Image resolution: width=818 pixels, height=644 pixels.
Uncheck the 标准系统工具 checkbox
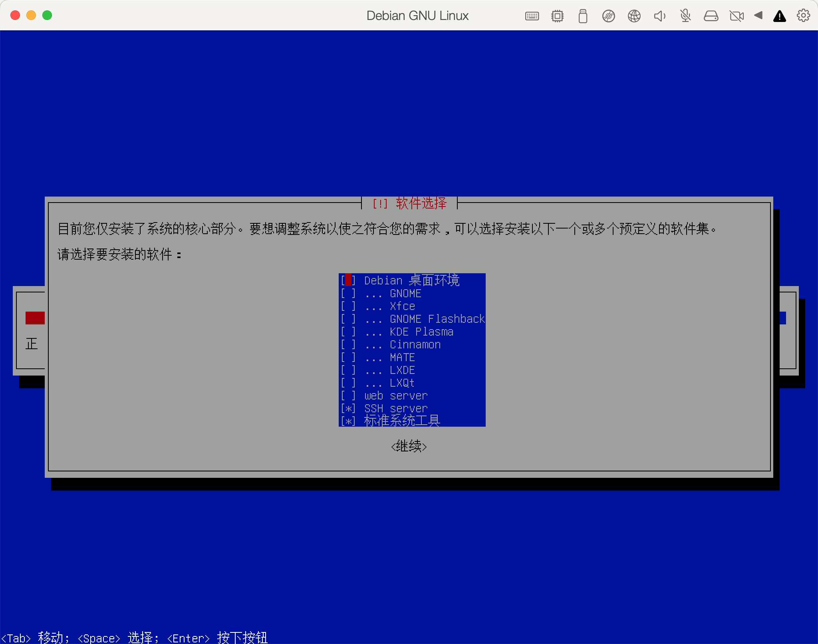click(x=348, y=421)
